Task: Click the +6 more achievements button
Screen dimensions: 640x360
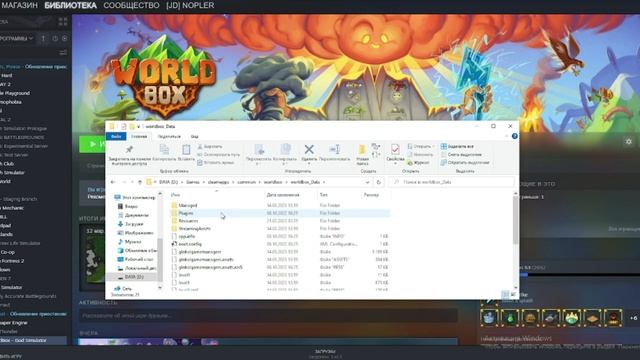Action: tap(633, 318)
